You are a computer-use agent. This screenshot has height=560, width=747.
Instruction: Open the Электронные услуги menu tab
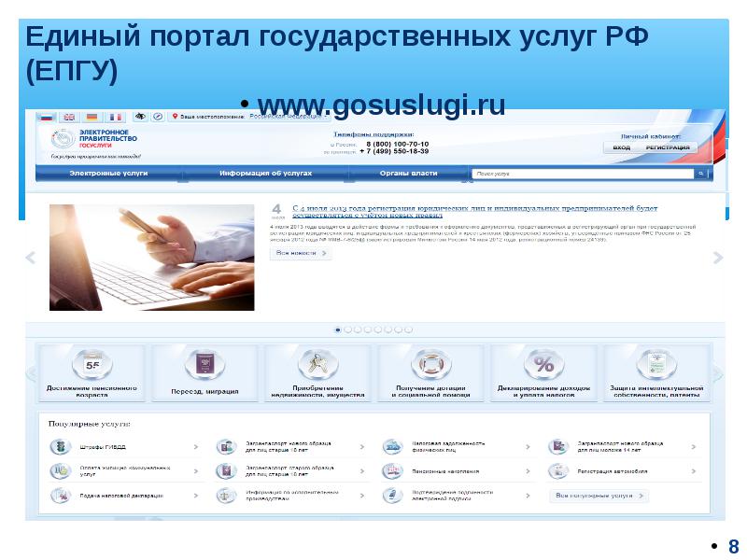coord(108,174)
